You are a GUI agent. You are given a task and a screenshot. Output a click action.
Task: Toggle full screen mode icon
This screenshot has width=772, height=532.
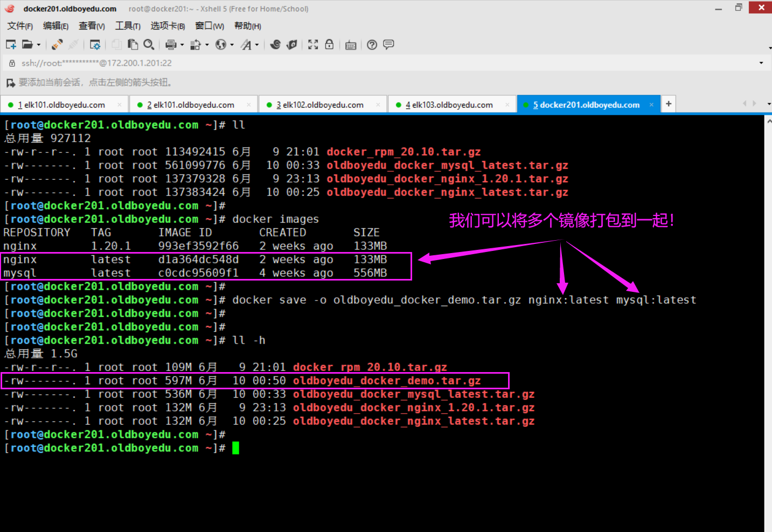point(313,45)
